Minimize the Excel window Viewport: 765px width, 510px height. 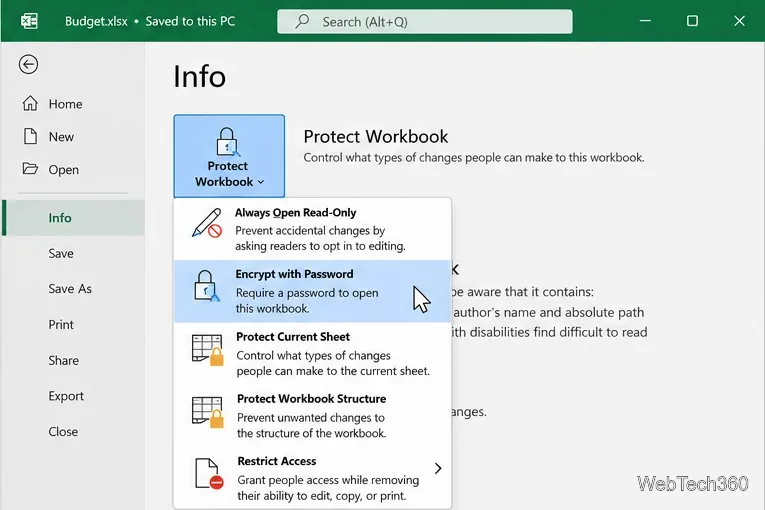point(645,21)
